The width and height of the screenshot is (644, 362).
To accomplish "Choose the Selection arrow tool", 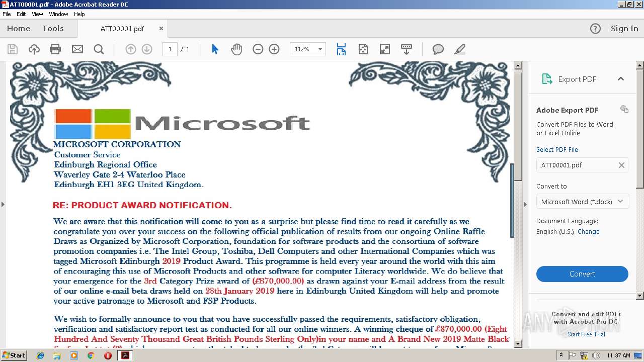I will tap(215, 49).
